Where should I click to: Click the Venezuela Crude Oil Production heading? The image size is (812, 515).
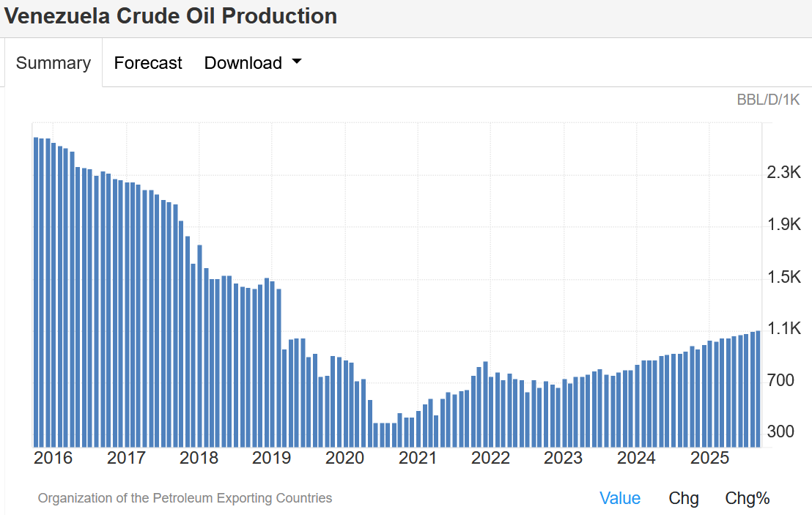pos(171,16)
